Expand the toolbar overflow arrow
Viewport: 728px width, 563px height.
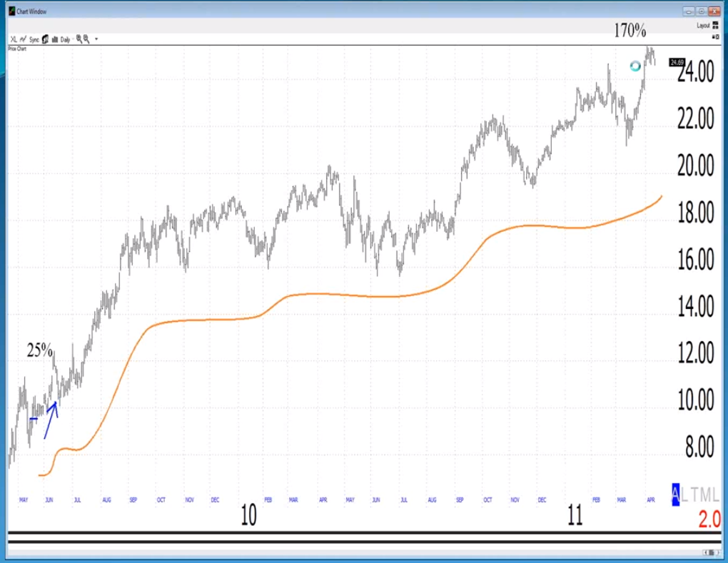click(x=96, y=39)
